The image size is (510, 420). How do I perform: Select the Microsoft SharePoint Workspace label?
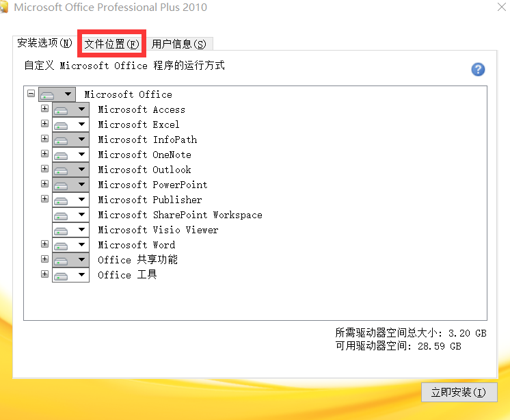[180, 215]
